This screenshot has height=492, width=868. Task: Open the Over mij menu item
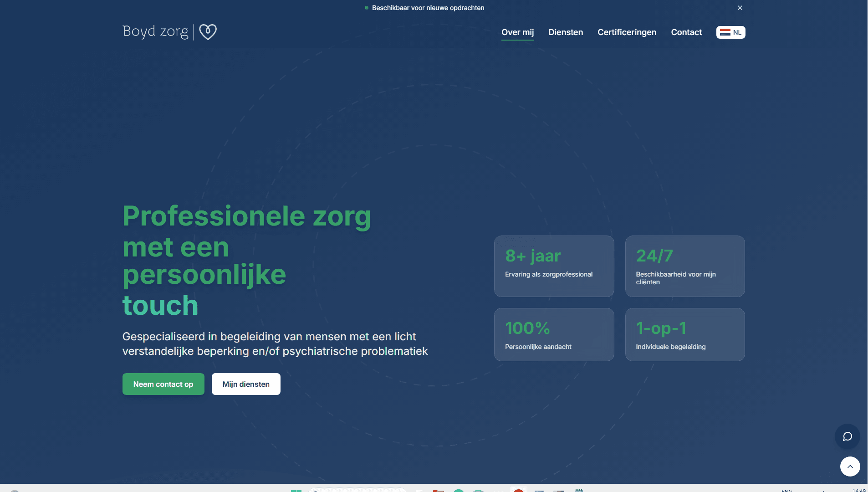pos(517,32)
